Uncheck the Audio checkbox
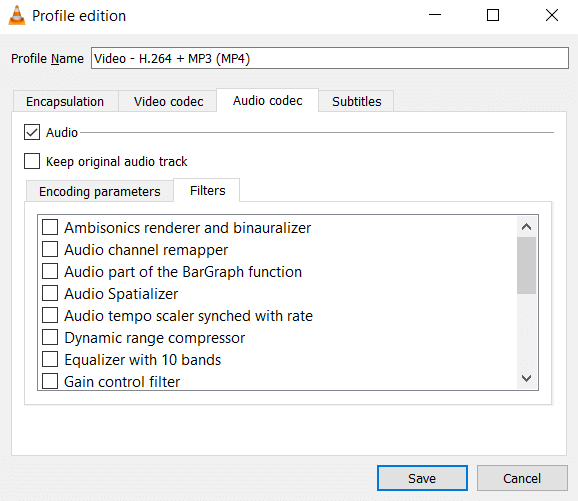The image size is (578, 501). [x=32, y=132]
